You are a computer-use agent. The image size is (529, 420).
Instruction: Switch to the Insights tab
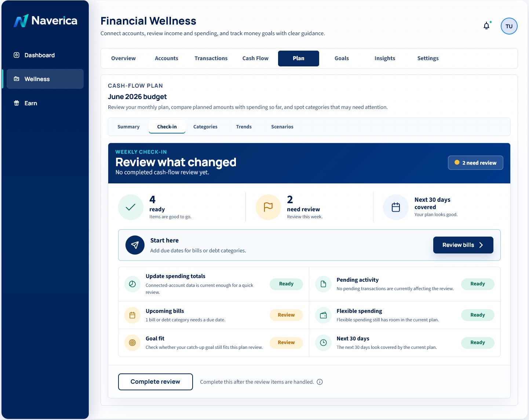(x=385, y=58)
